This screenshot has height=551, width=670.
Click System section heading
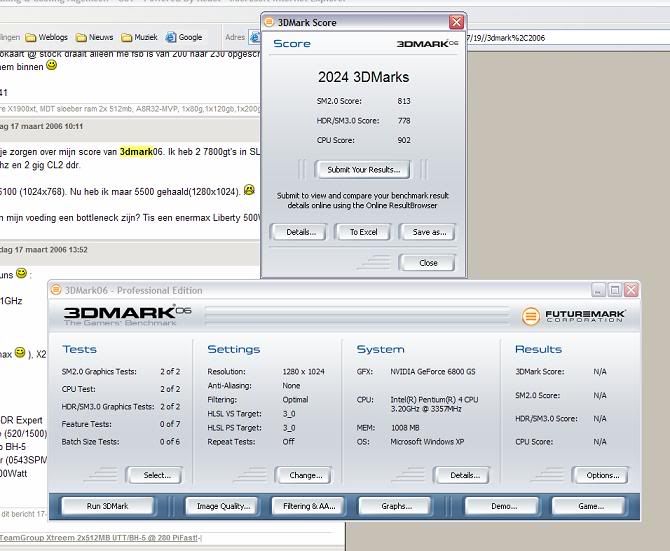pyautogui.click(x=380, y=349)
